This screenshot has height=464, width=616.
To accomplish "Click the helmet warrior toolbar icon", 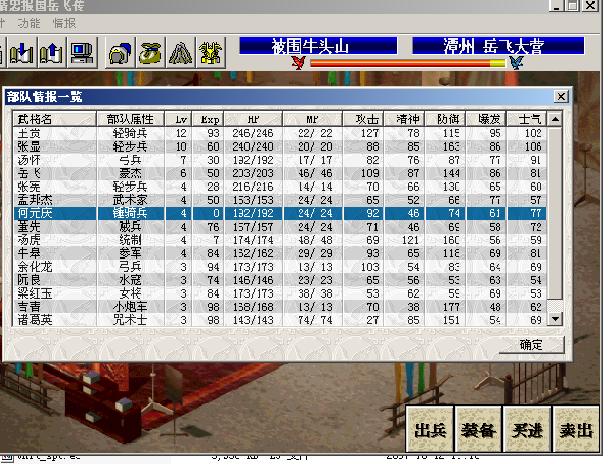I will click(x=120, y=51).
